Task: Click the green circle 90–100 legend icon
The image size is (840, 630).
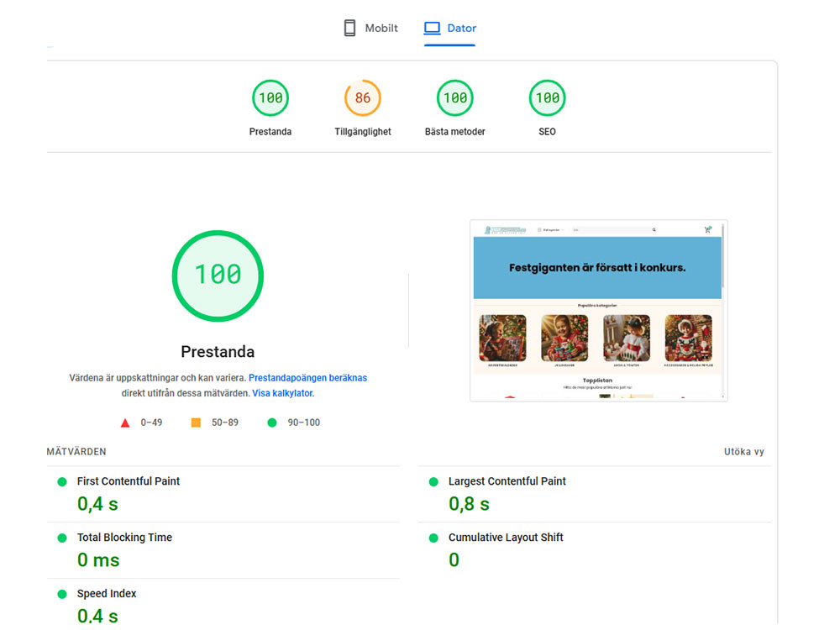Action: coord(272,423)
